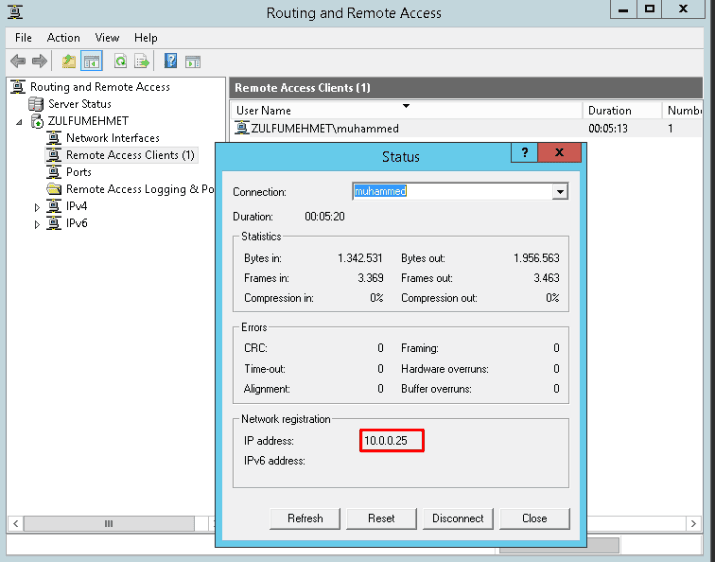This screenshot has width=715, height=562.
Task: Select Ports in the tree
Action: [79, 172]
